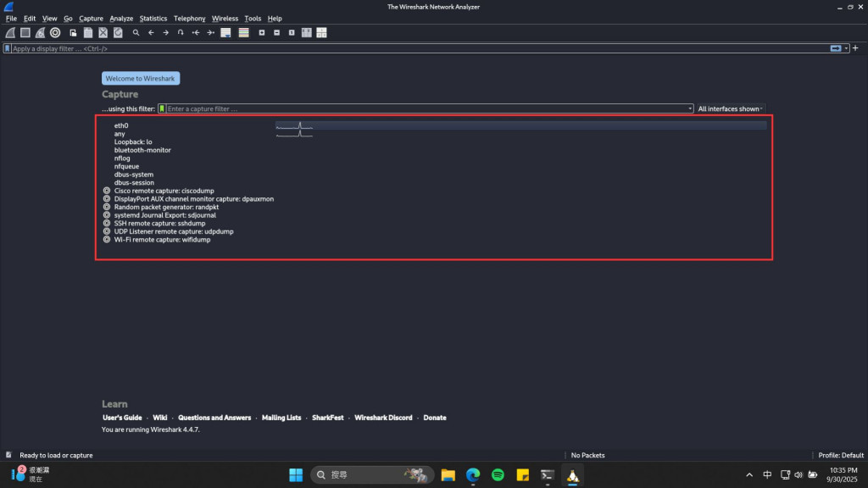This screenshot has height=488, width=868.
Task: Open the Tools menu
Action: coord(253,19)
